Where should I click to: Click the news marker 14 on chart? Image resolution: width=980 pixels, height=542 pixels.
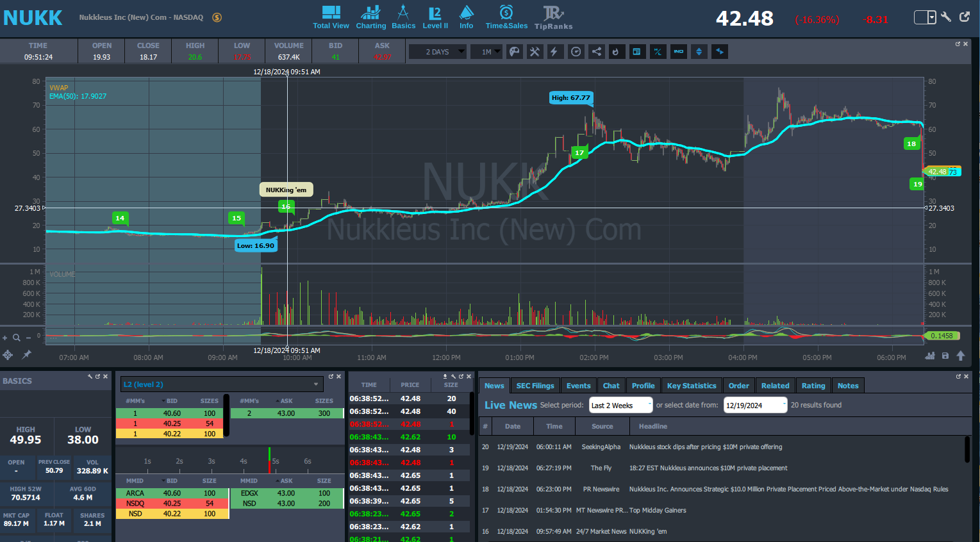click(x=120, y=218)
